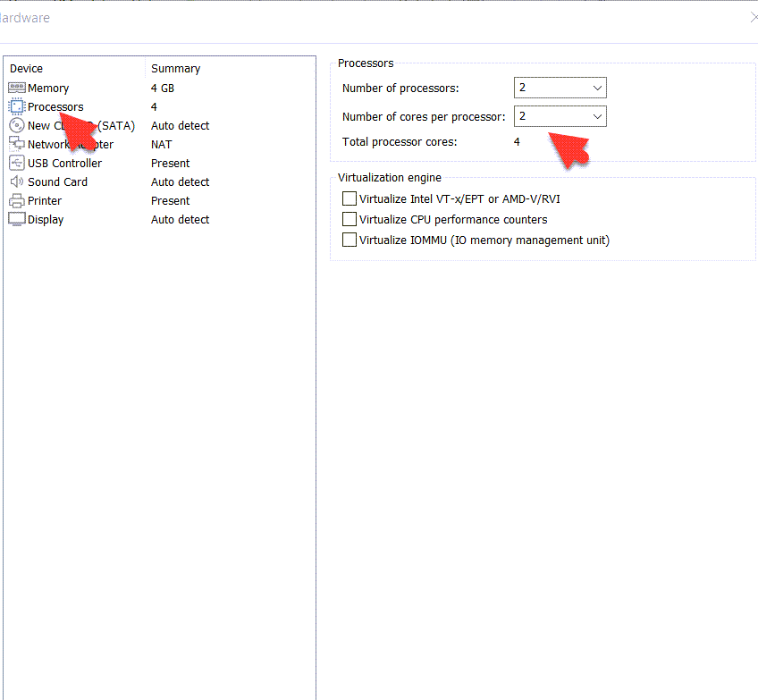This screenshot has width=758, height=700.
Task: Select Sound Card Auto detect summary
Action: (181, 182)
